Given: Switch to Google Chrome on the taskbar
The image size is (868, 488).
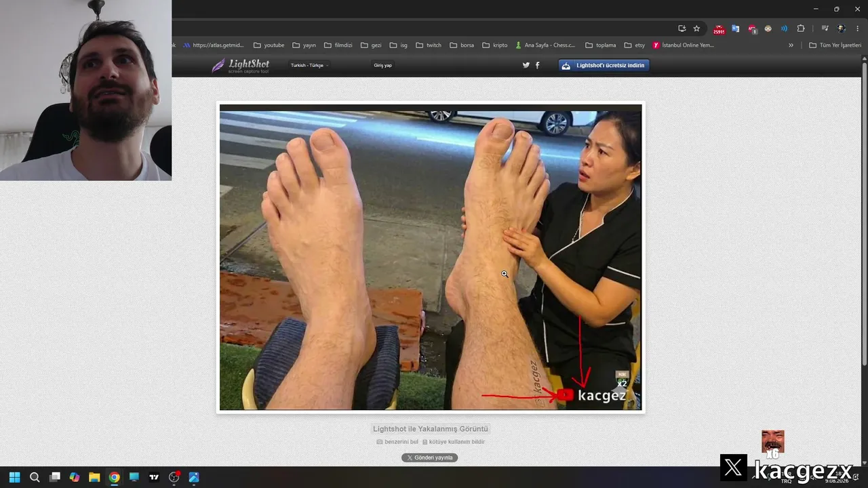Looking at the screenshot, I should click(114, 477).
